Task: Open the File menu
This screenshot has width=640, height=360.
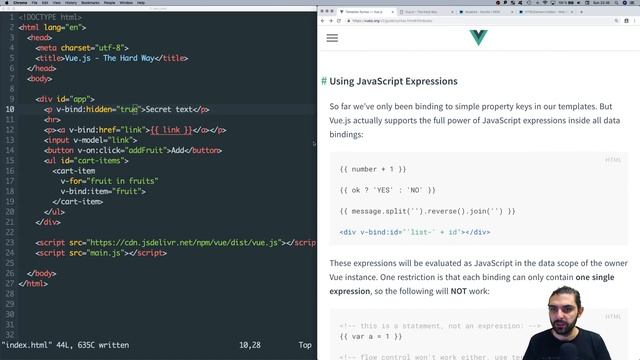Action: tap(35, 2)
